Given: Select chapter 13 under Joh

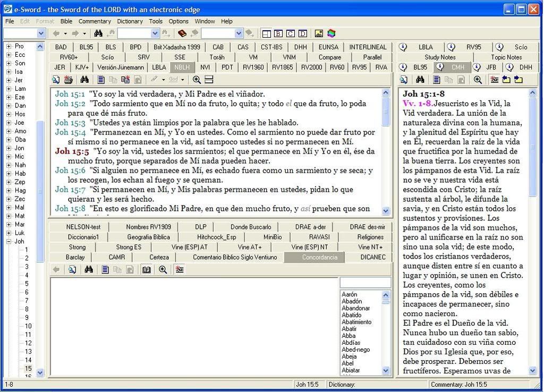Looking at the screenshot, I should coord(28,352).
